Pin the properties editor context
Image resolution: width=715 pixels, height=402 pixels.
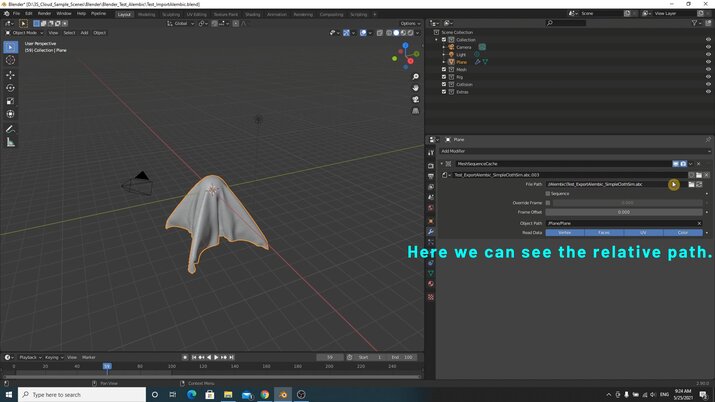click(x=708, y=139)
